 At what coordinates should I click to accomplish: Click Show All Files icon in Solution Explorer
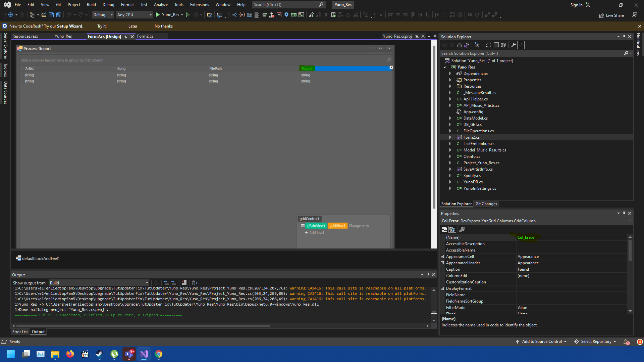pos(503,45)
